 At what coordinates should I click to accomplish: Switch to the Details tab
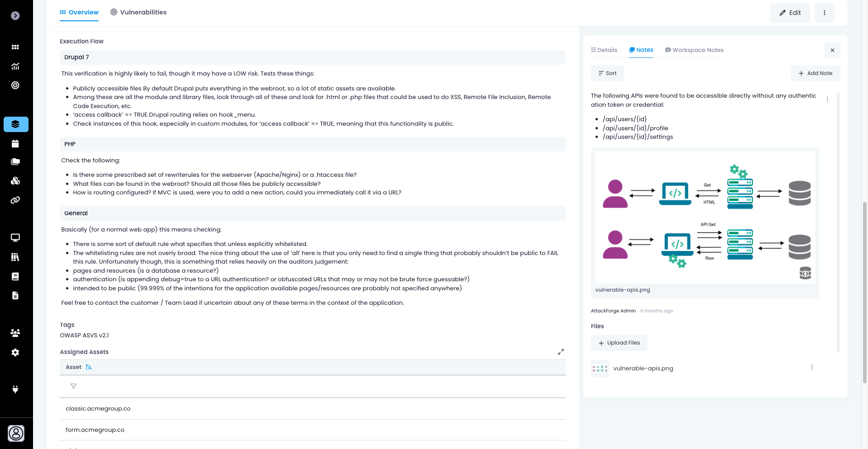click(604, 50)
